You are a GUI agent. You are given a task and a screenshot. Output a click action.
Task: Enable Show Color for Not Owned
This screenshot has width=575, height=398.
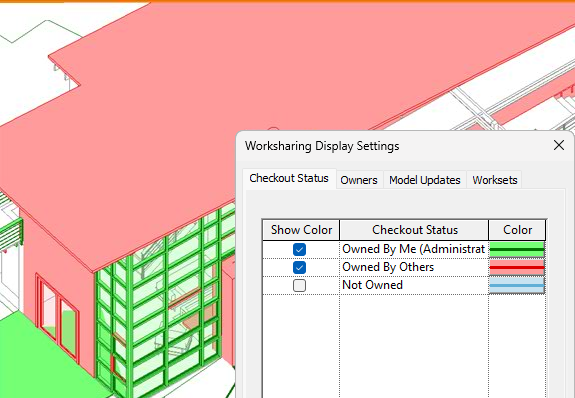tap(299, 285)
